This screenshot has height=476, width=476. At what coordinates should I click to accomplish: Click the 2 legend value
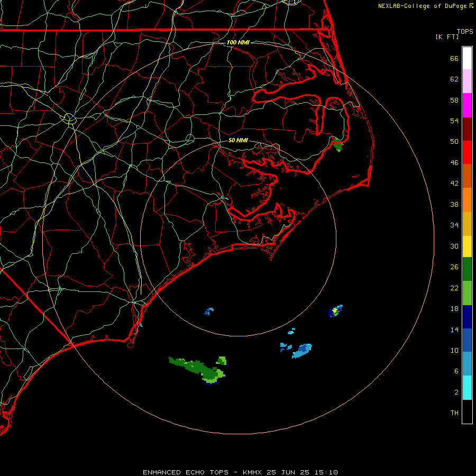(x=456, y=392)
